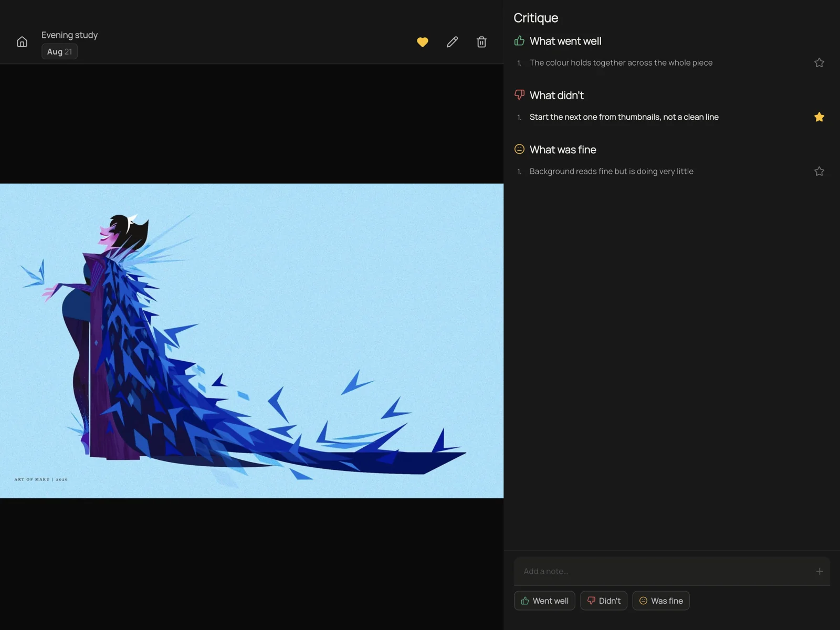Go to the home screen
Image resolution: width=840 pixels, height=630 pixels.
(x=22, y=42)
